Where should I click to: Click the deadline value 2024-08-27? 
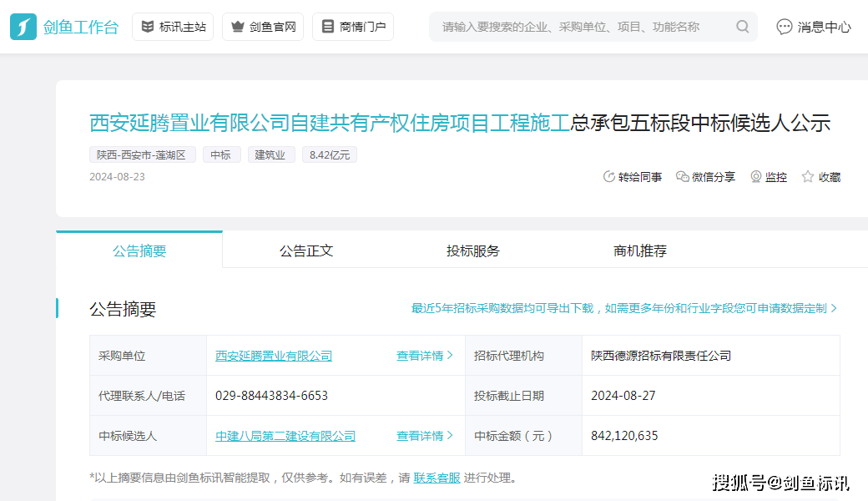click(623, 396)
